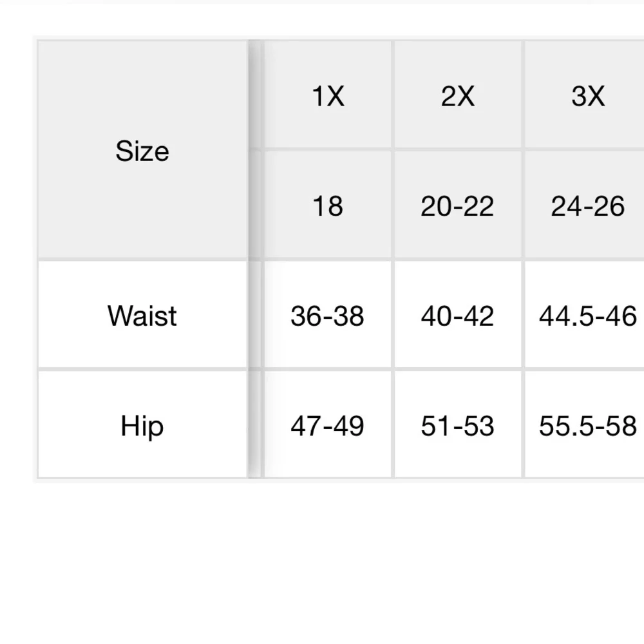Click the 55.5-58 hip measurement cell
The width and height of the screenshot is (644, 644).
coord(587,426)
